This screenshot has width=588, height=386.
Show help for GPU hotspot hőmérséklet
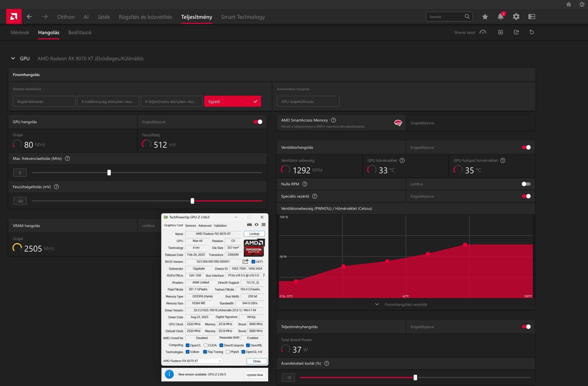tap(503, 160)
